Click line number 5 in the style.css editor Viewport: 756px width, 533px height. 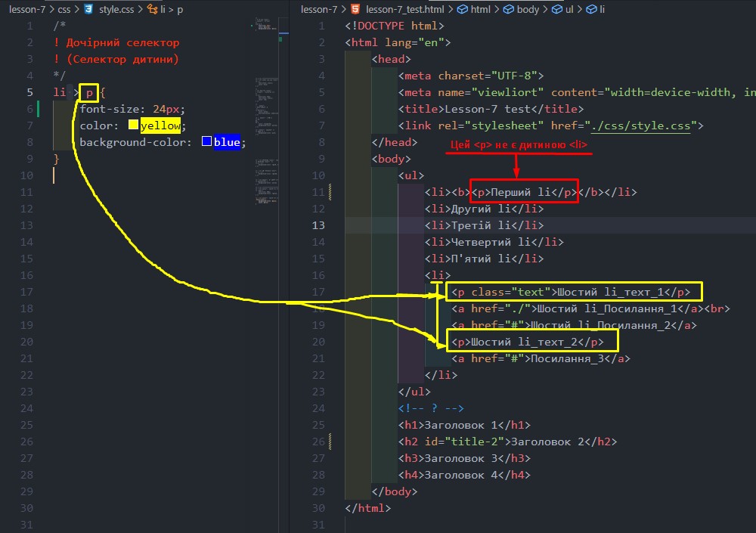(30, 92)
